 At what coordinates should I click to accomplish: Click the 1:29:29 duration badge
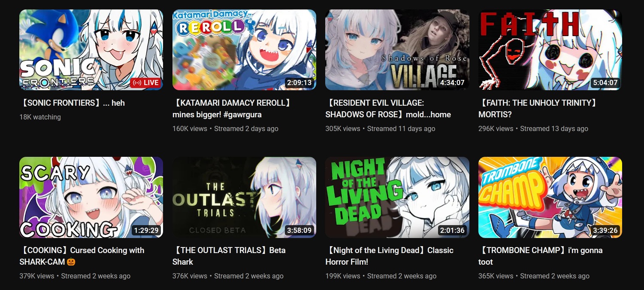click(146, 230)
